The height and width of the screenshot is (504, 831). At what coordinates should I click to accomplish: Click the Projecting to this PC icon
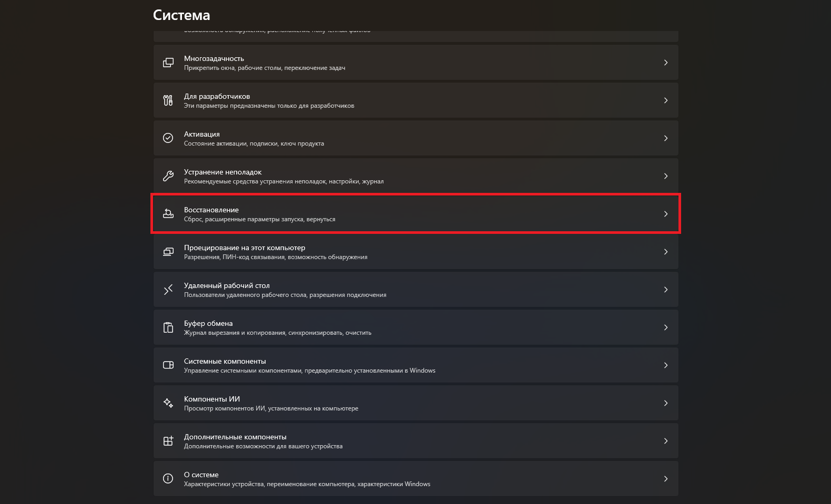[x=168, y=252]
